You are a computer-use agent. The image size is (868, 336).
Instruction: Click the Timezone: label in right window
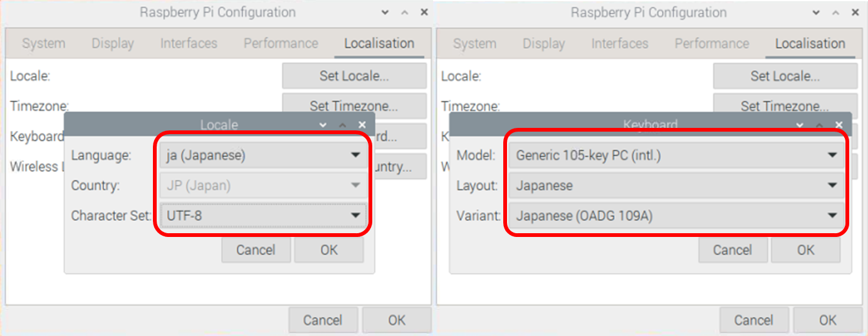point(471,106)
